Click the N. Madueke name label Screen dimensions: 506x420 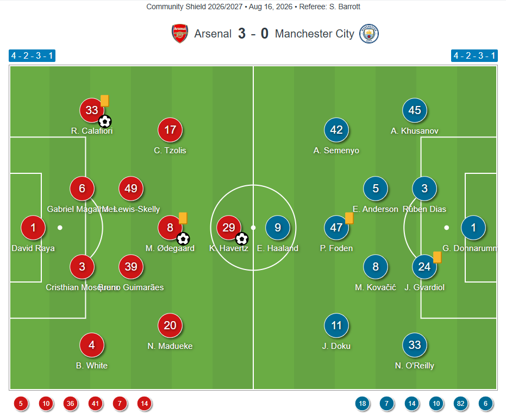click(170, 346)
